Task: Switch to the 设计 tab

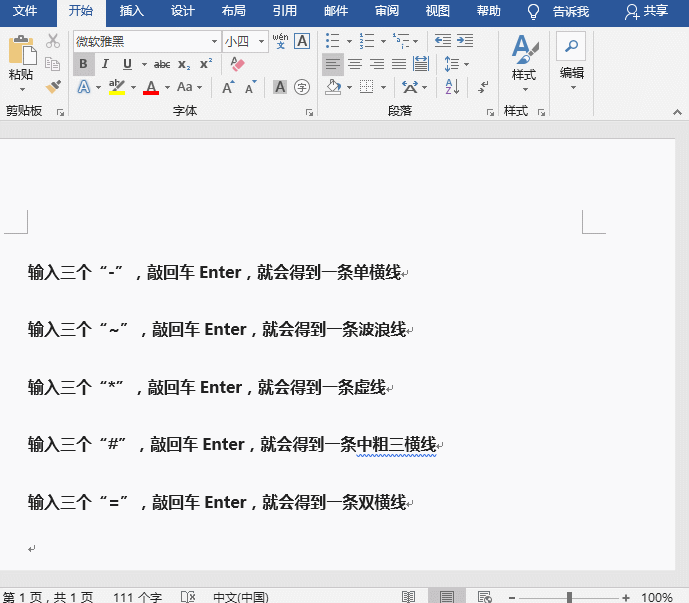Action: click(x=183, y=11)
